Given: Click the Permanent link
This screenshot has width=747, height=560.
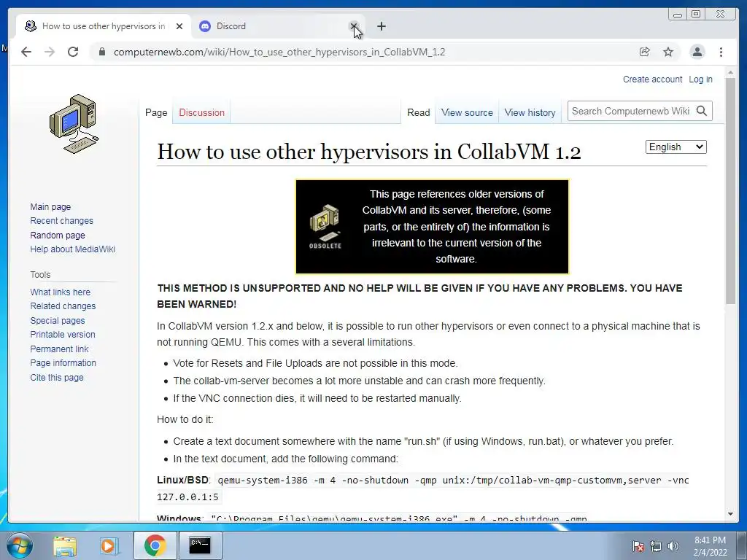Looking at the screenshot, I should (x=59, y=349).
